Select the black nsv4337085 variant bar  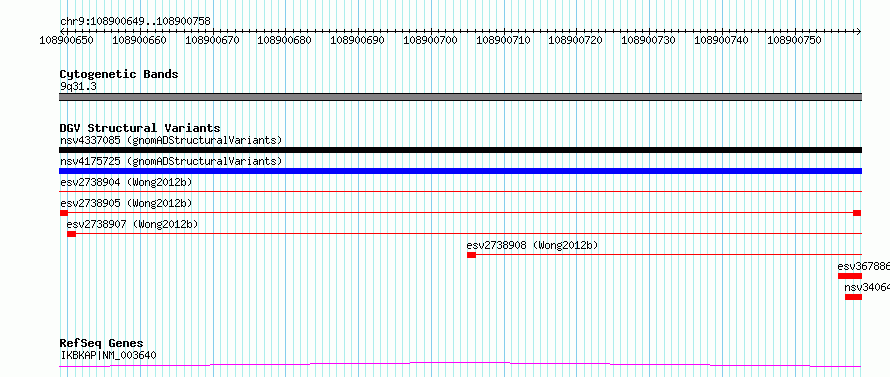460,150
